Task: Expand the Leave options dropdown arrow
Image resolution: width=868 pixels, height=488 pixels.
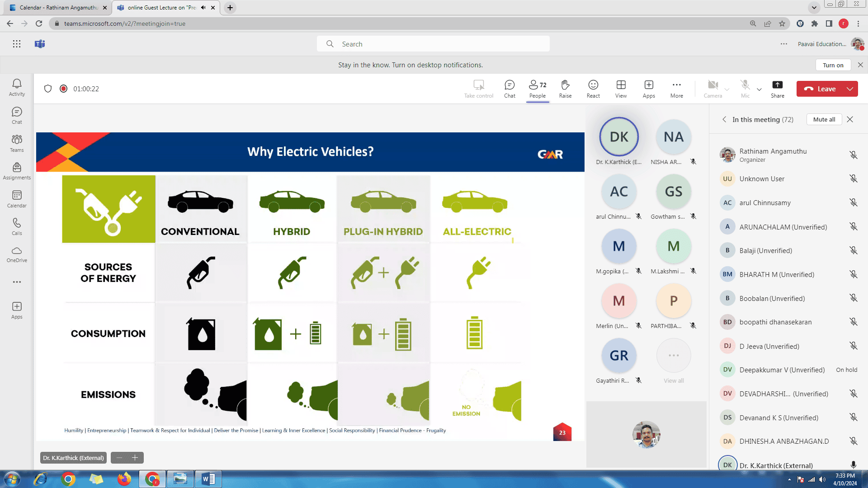Action: pyautogui.click(x=850, y=89)
